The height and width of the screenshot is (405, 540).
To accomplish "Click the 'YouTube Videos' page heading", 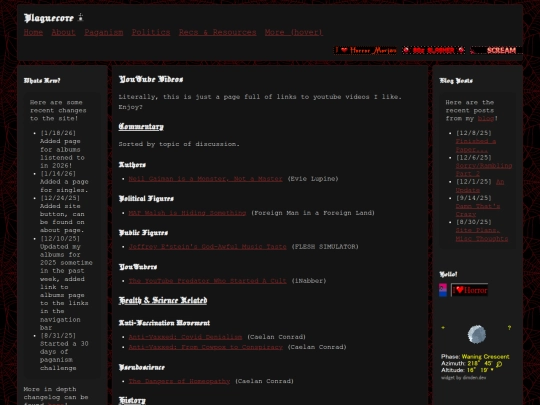I will click(151, 80).
